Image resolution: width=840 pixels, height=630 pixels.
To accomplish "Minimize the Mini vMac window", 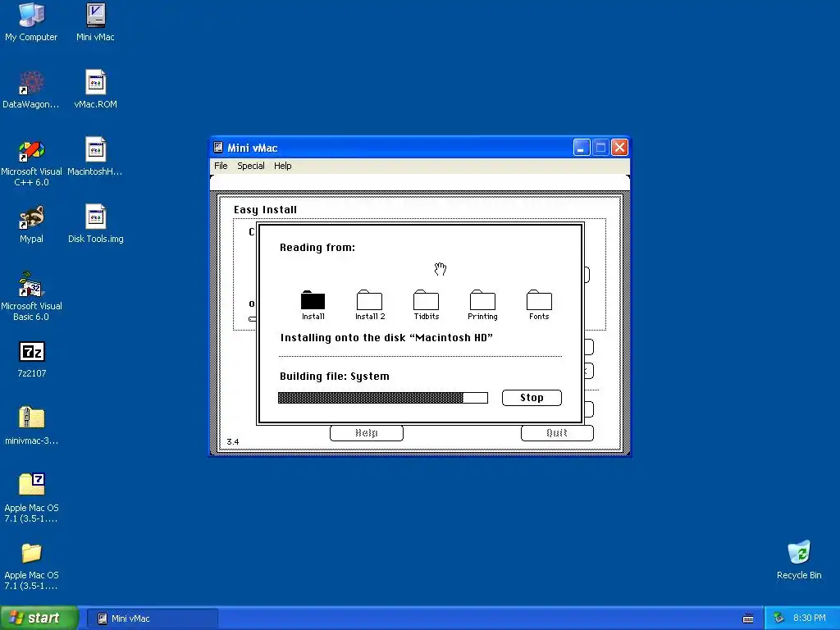I will 582,148.
